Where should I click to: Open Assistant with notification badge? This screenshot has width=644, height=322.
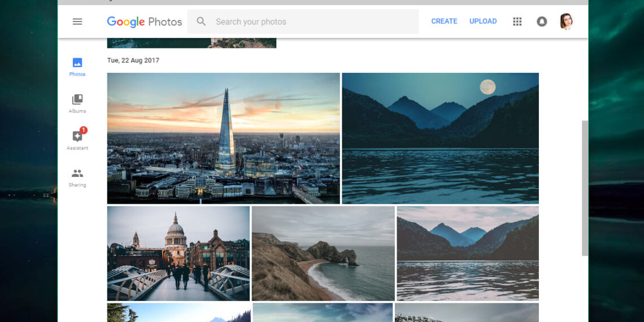(x=77, y=140)
